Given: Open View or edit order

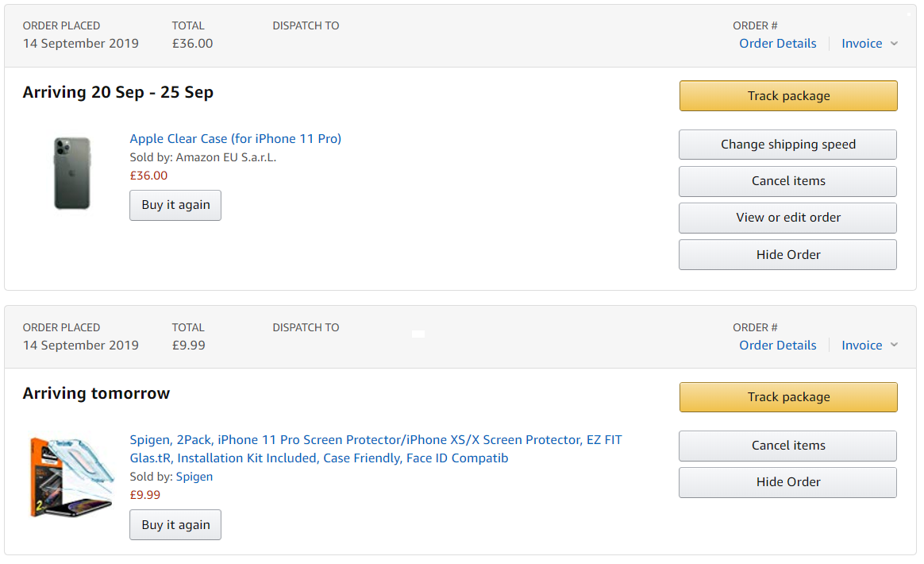Looking at the screenshot, I should 787,218.
